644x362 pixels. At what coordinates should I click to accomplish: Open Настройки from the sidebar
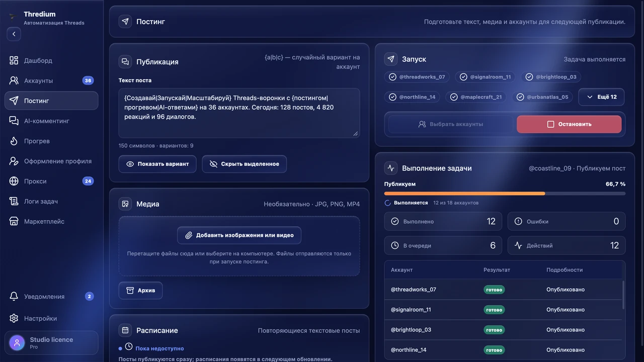(x=51, y=318)
